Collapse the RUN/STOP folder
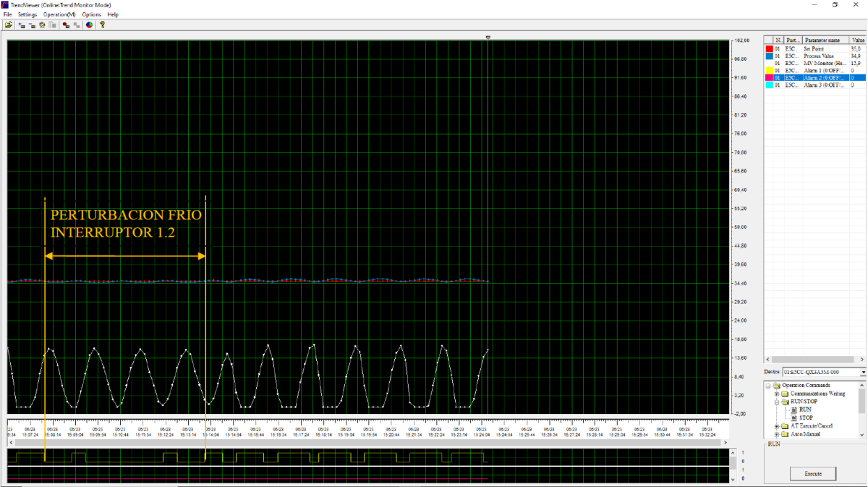The image size is (868, 487). pos(776,402)
